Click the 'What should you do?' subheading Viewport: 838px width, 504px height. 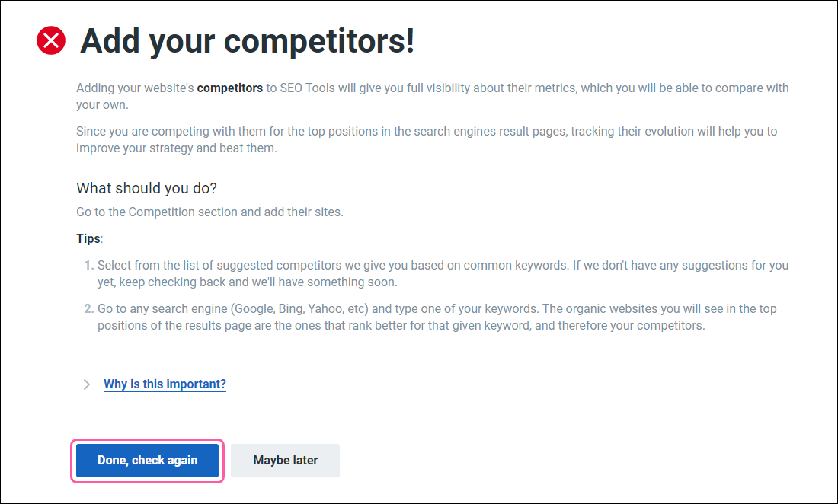click(x=146, y=189)
